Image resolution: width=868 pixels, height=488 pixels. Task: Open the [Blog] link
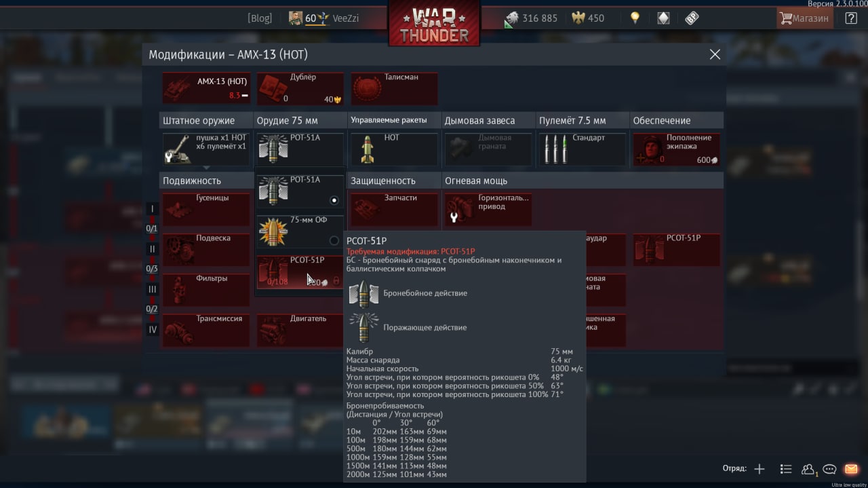[260, 18]
